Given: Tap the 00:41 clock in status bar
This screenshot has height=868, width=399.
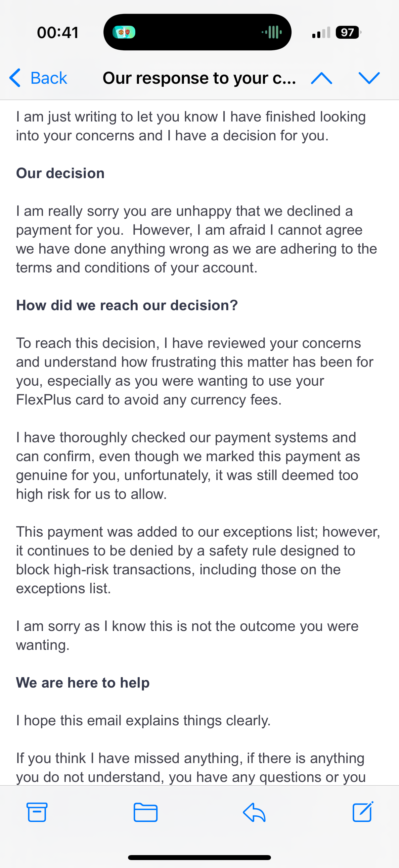Looking at the screenshot, I should (x=58, y=33).
